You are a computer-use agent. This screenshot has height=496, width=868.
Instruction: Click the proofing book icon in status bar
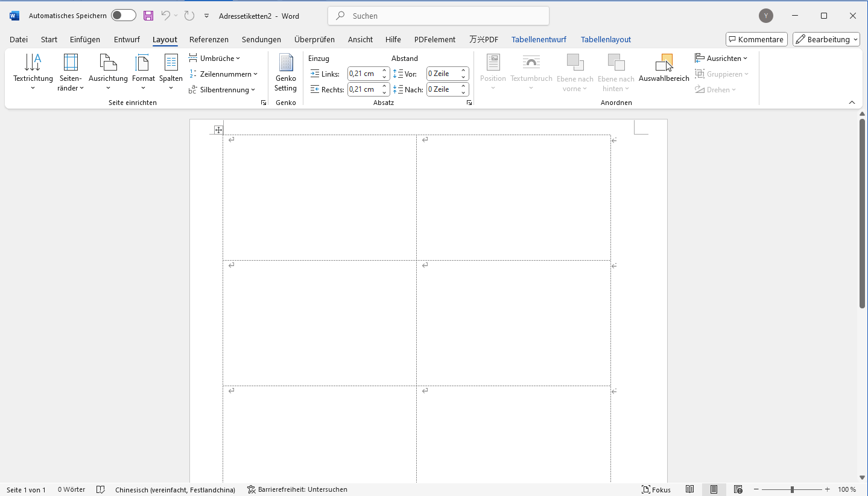[101, 489]
